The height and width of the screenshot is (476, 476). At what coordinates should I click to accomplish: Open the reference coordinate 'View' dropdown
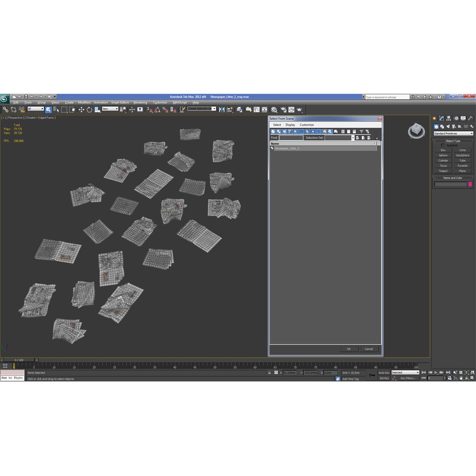[110, 109]
